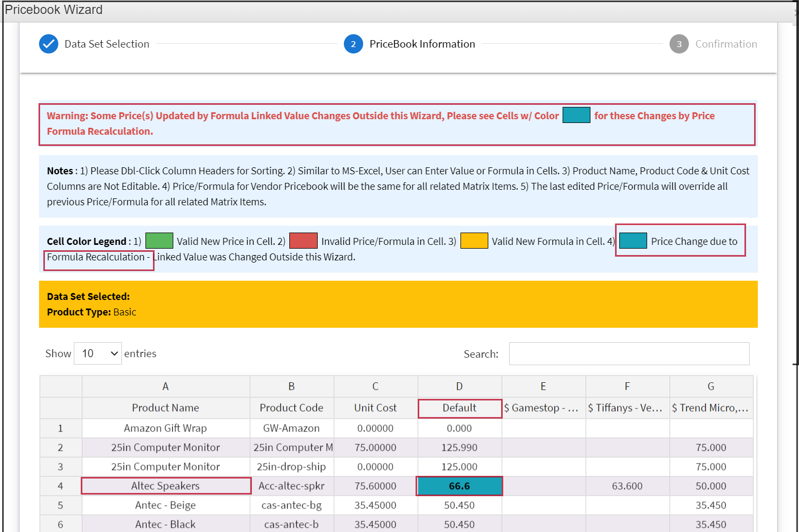
Task: Open the Show entries dropdown
Action: point(98,353)
